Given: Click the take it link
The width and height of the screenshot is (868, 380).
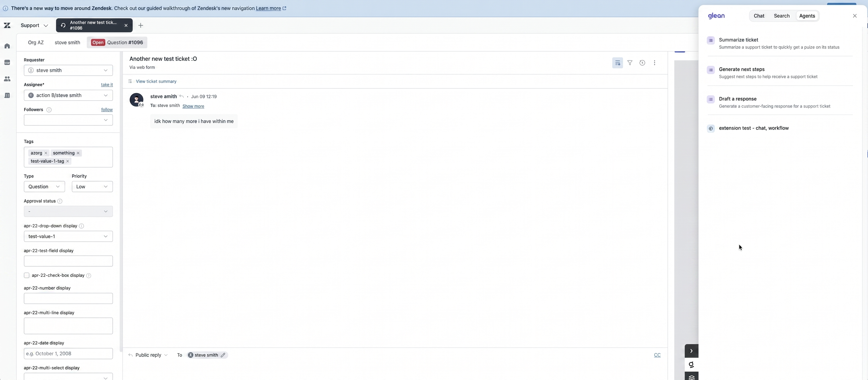Looking at the screenshot, I should (x=107, y=85).
